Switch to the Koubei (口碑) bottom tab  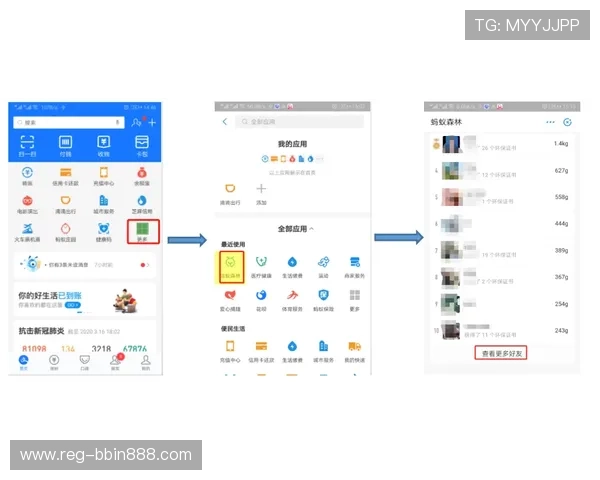(85, 362)
